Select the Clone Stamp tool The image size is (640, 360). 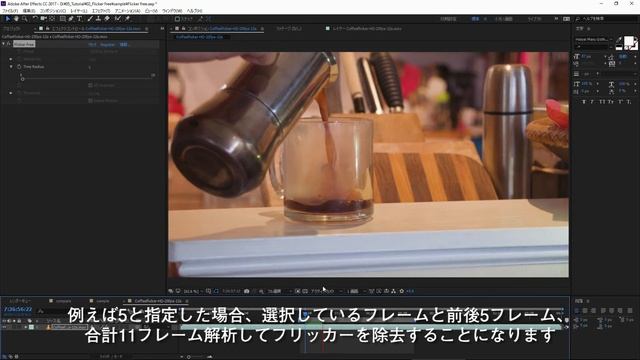coord(98,19)
